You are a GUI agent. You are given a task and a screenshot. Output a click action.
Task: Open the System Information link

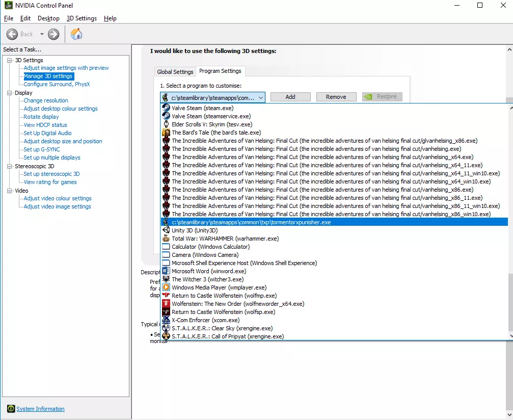pyautogui.click(x=40, y=409)
